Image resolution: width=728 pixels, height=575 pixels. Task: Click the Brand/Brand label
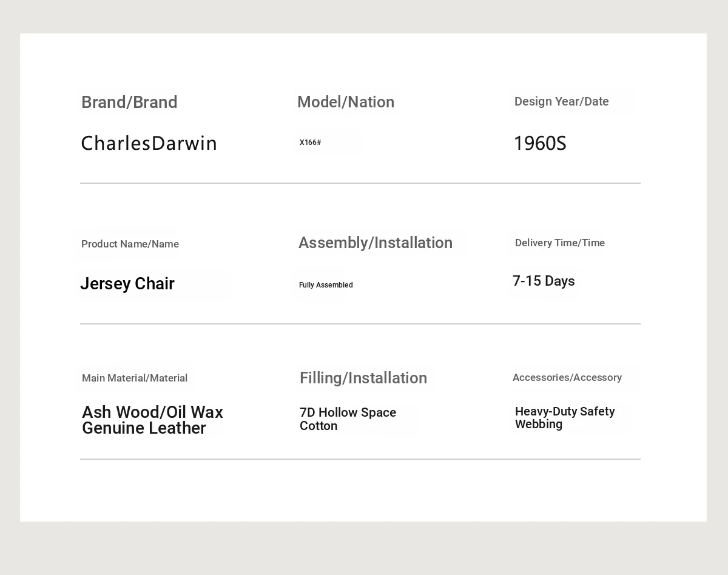pos(129,103)
